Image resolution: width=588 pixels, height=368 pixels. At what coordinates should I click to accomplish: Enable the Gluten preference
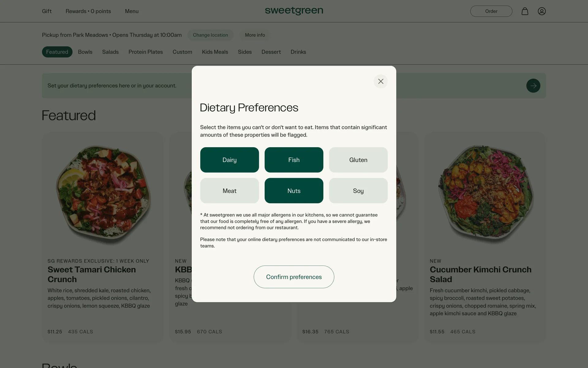click(x=358, y=160)
